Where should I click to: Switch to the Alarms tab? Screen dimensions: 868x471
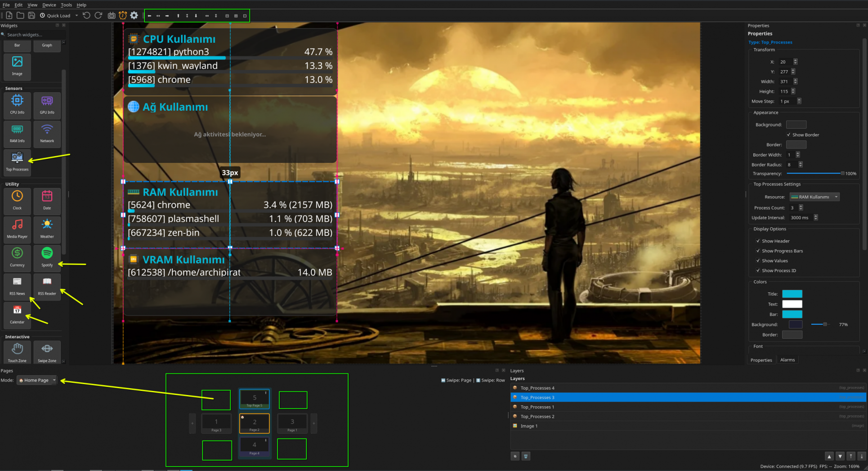click(787, 360)
